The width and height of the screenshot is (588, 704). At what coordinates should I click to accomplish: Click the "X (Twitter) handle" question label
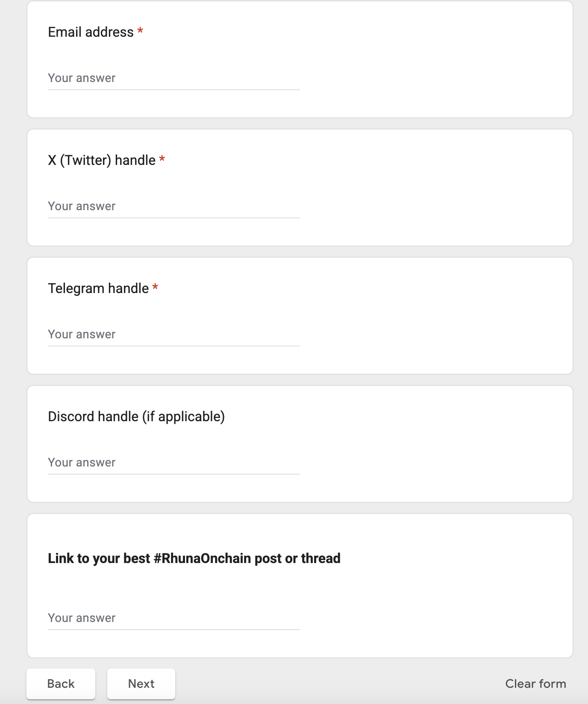tap(102, 160)
